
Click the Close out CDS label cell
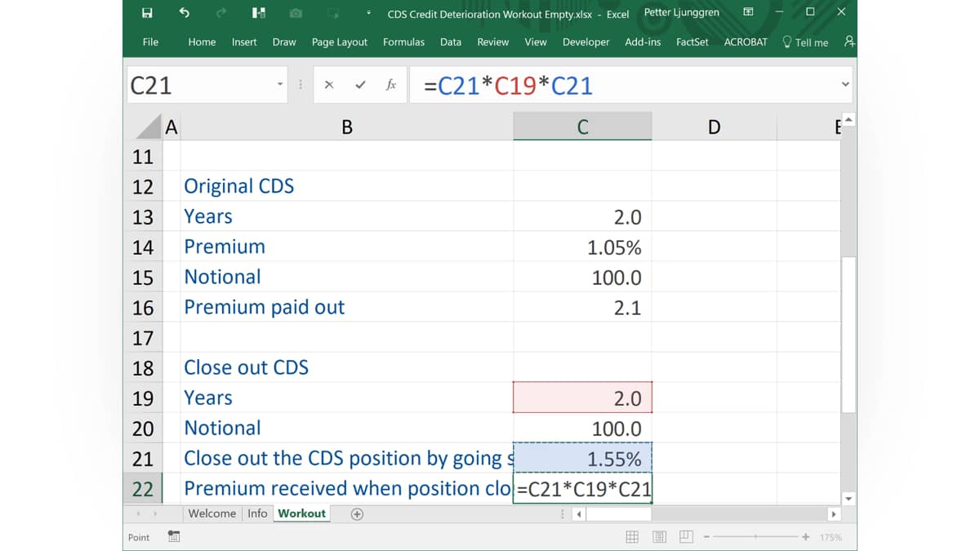coord(346,367)
